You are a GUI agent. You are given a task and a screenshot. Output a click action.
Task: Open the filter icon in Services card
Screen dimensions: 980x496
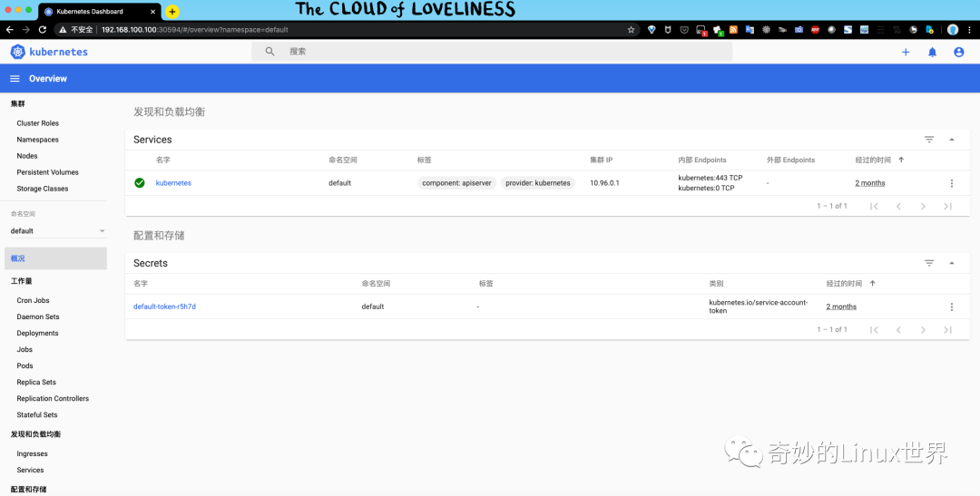(x=929, y=140)
